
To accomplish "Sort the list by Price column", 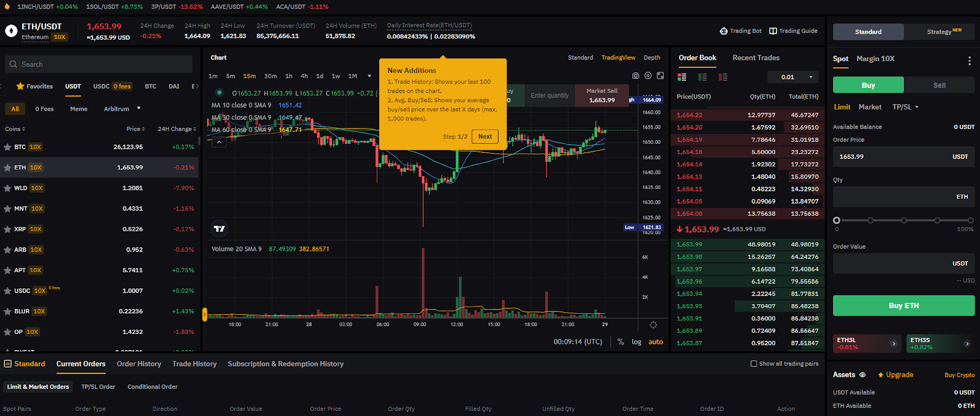I will [136, 129].
